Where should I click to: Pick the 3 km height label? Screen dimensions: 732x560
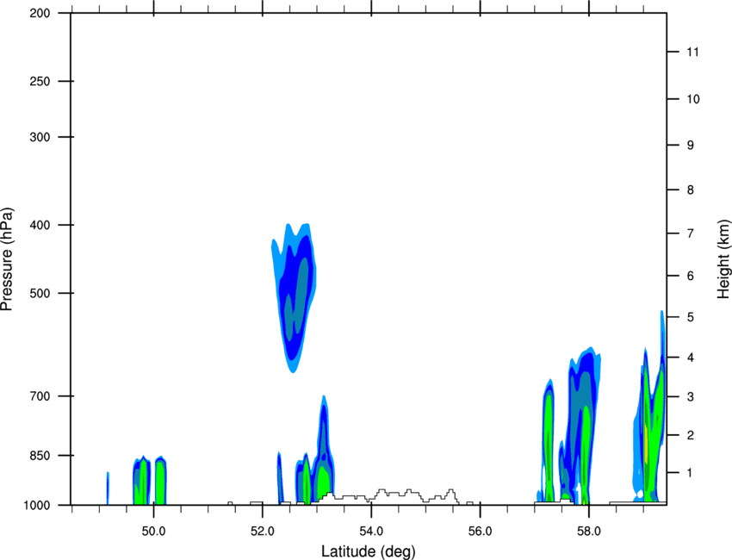point(691,397)
